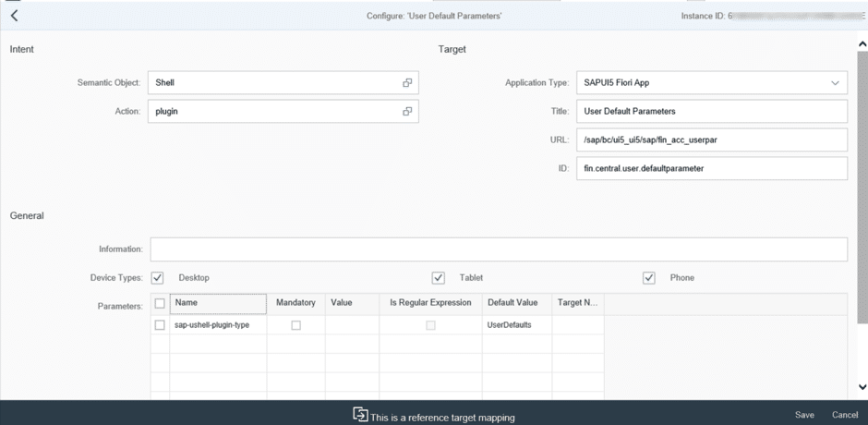Click the reference target mapping icon
Image resolution: width=868 pixels, height=425 pixels.
click(x=360, y=415)
